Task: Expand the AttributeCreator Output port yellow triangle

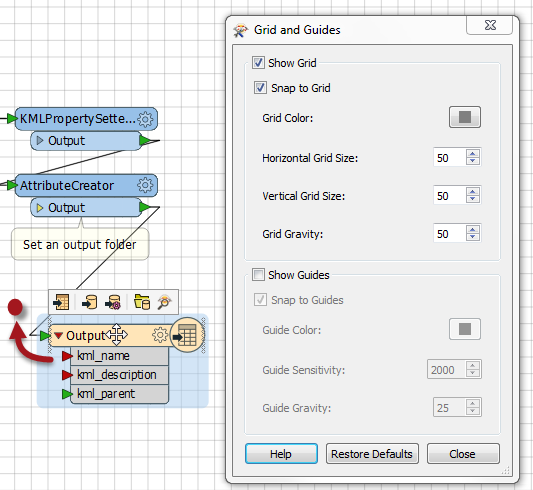Action: pyautogui.click(x=40, y=207)
